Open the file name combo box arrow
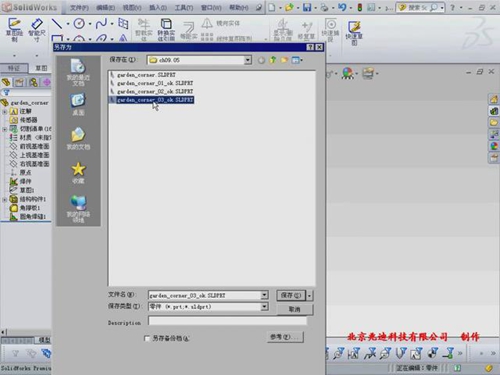Screen dimensions: 500x375 (x=264, y=295)
